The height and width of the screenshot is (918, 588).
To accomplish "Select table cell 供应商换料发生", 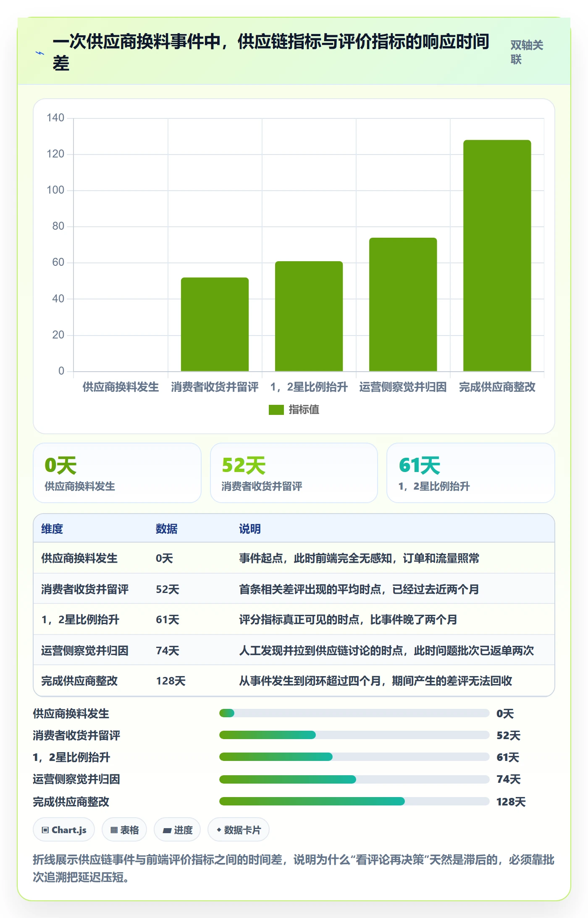I will [79, 558].
